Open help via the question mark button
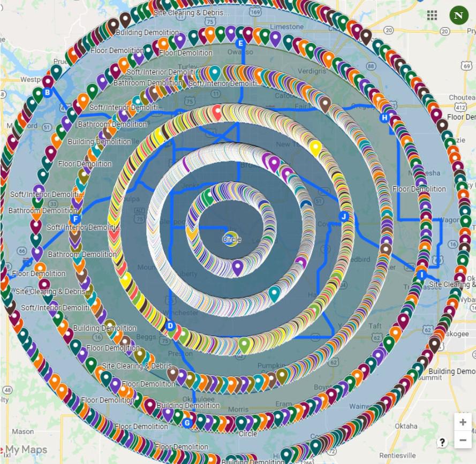The width and height of the screenshot is (476, 464). click(x=442, y=442)
